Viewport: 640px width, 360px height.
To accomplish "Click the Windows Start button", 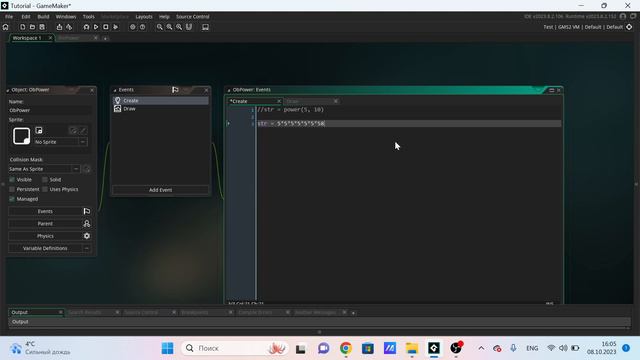I will click(167, 348).
